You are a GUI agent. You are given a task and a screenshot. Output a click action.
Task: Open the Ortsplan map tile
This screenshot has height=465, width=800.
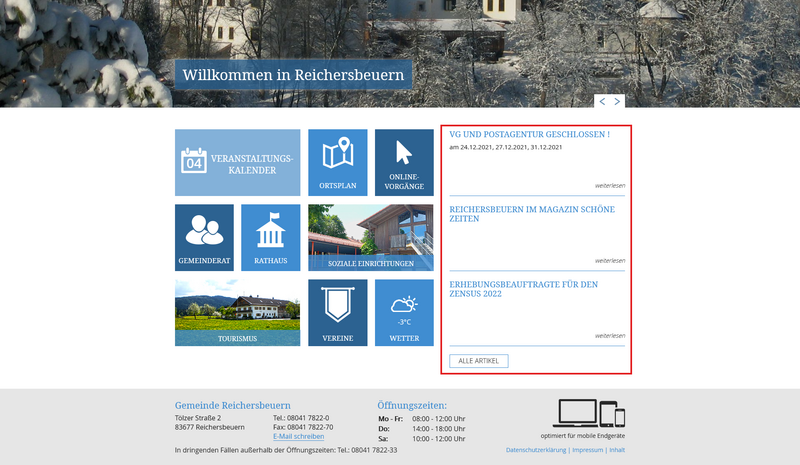[x=338, y=162]
